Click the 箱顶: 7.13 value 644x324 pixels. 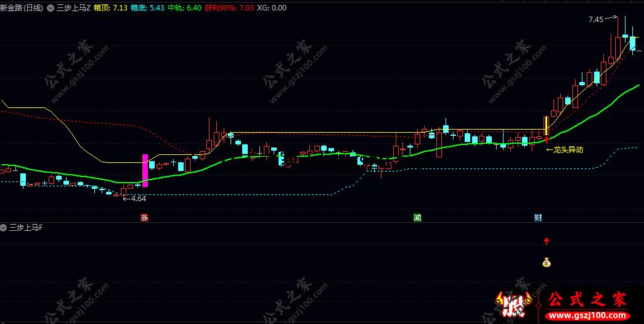coord(110,8)
